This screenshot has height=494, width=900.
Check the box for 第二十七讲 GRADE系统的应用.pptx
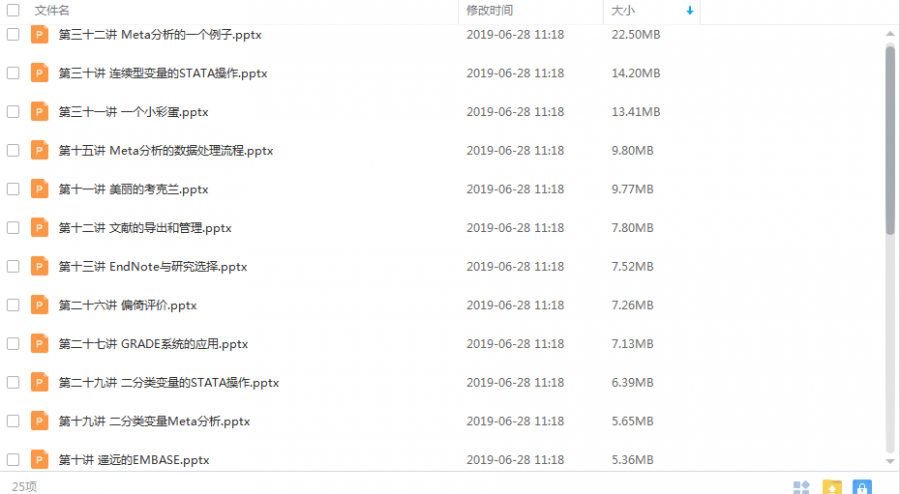[x=13, y=344]
